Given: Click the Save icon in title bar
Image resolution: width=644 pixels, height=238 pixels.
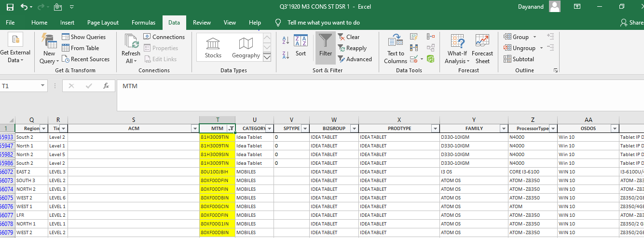Looking at the screenshot, I should coord(10,7).
